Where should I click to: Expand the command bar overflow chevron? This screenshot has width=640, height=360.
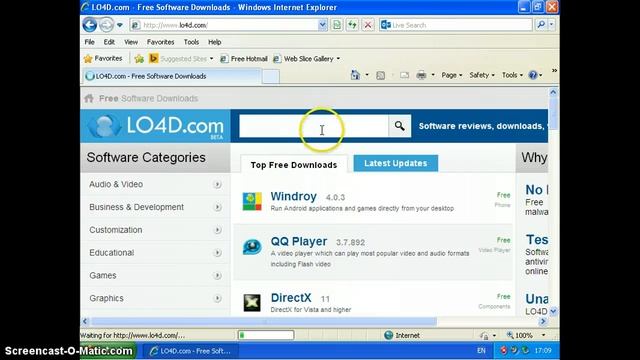coord(554,71)
